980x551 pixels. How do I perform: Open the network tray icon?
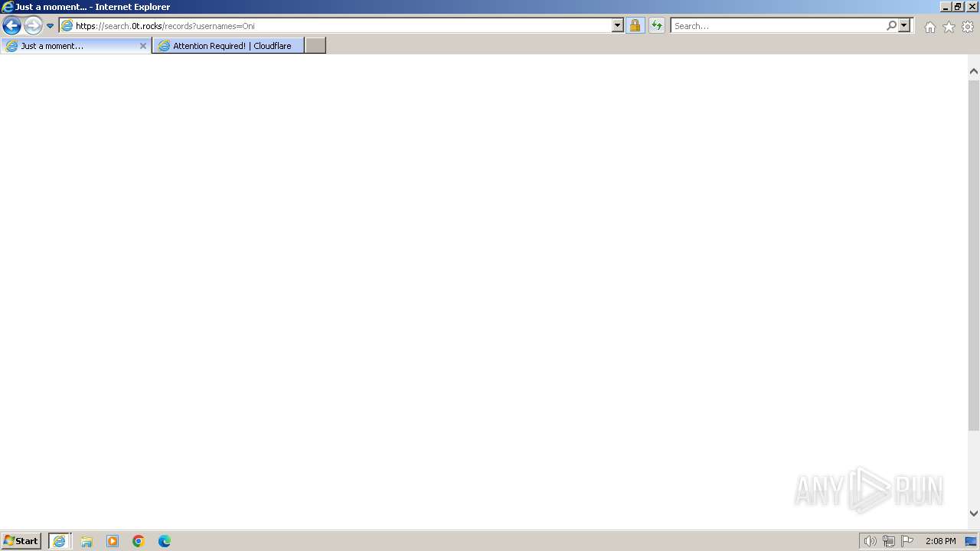coord(888,541)
